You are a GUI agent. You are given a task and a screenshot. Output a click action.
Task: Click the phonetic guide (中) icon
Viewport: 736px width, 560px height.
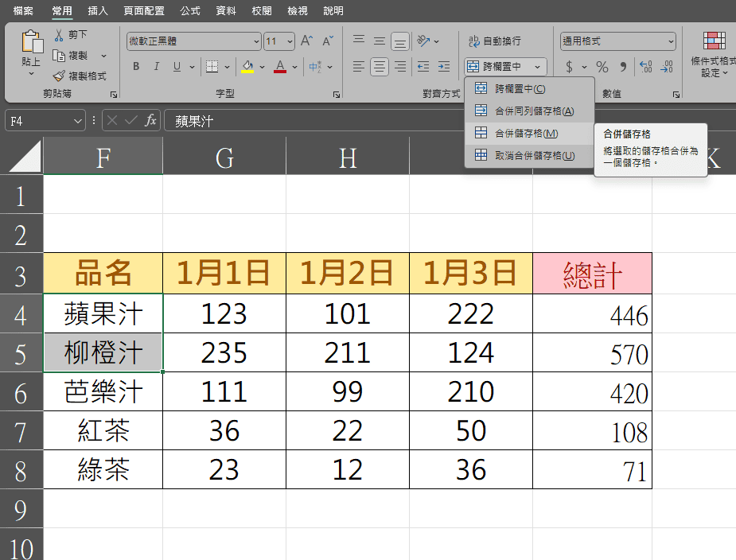pos(315,67)
